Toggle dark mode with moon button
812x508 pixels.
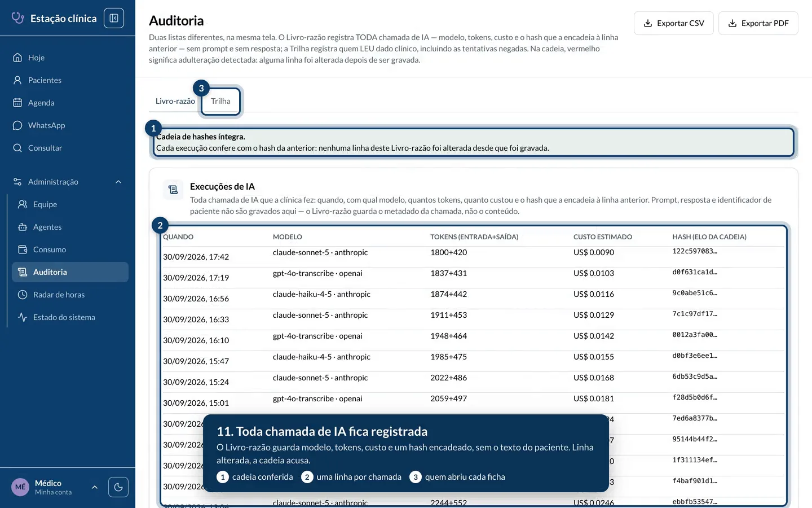[118, 487]
